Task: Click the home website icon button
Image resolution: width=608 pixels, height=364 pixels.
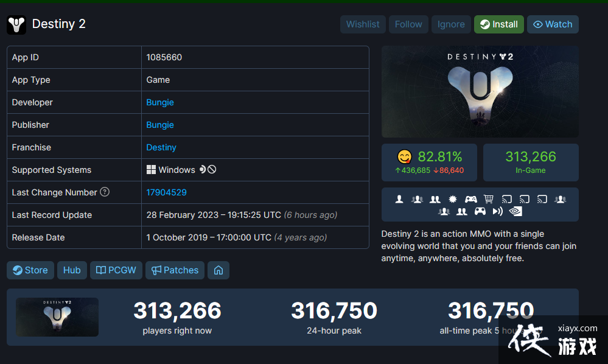Action: [x=218, y=270]
